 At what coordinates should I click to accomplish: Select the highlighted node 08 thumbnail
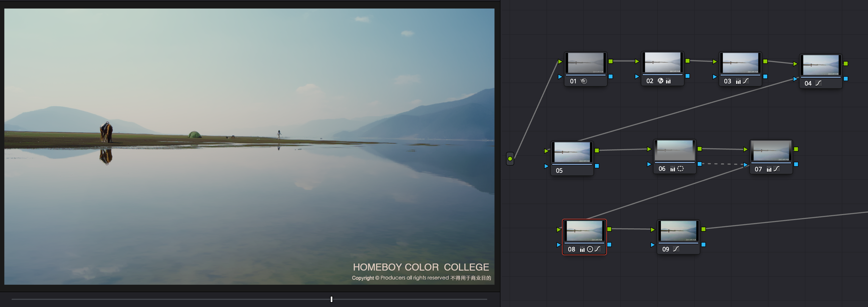point(584,231)
